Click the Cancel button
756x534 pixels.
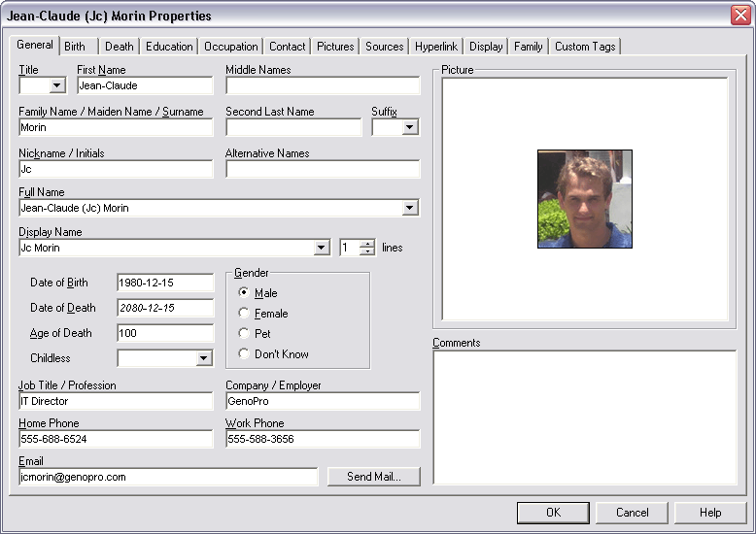632,513
